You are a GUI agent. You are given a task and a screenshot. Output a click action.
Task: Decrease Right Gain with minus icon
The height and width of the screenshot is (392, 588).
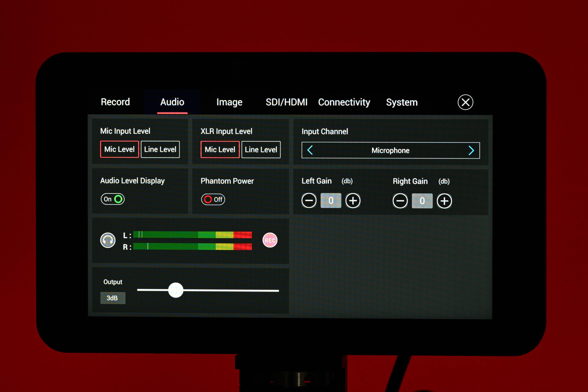pos(400,201)
